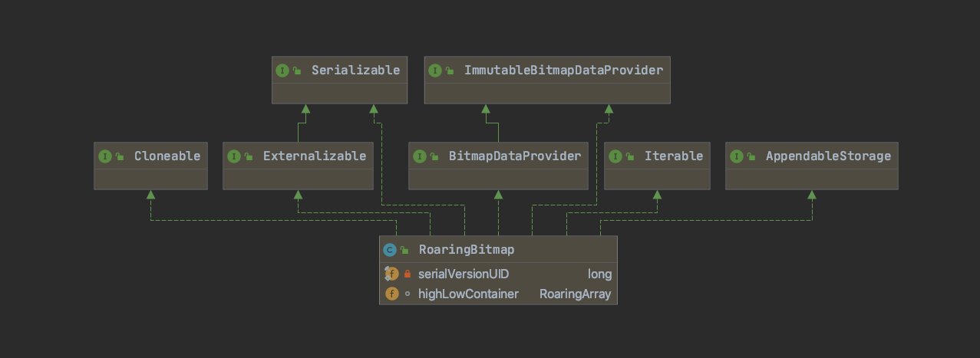
Task: Select the ImmutableBitmapDataProvider node label
Action: tap(563, 71)
